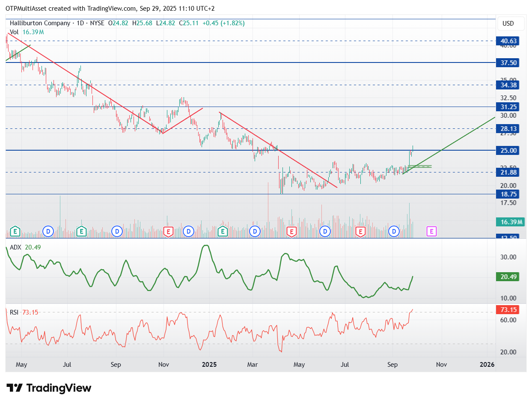The image size is (532, 404).
Task: Click the blue D dividend marker near September 2025
Action: click(394, 232)
